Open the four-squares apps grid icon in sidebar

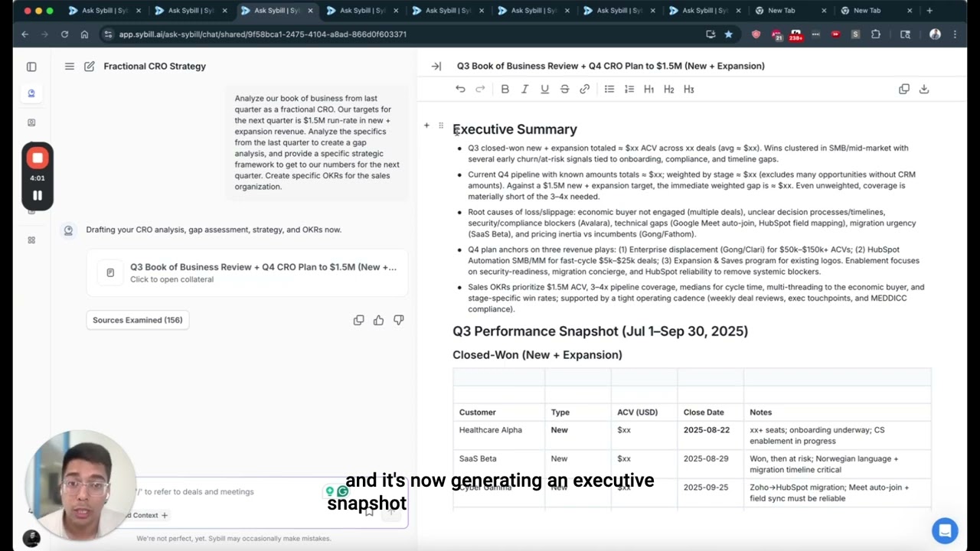[x=31, y=240]
